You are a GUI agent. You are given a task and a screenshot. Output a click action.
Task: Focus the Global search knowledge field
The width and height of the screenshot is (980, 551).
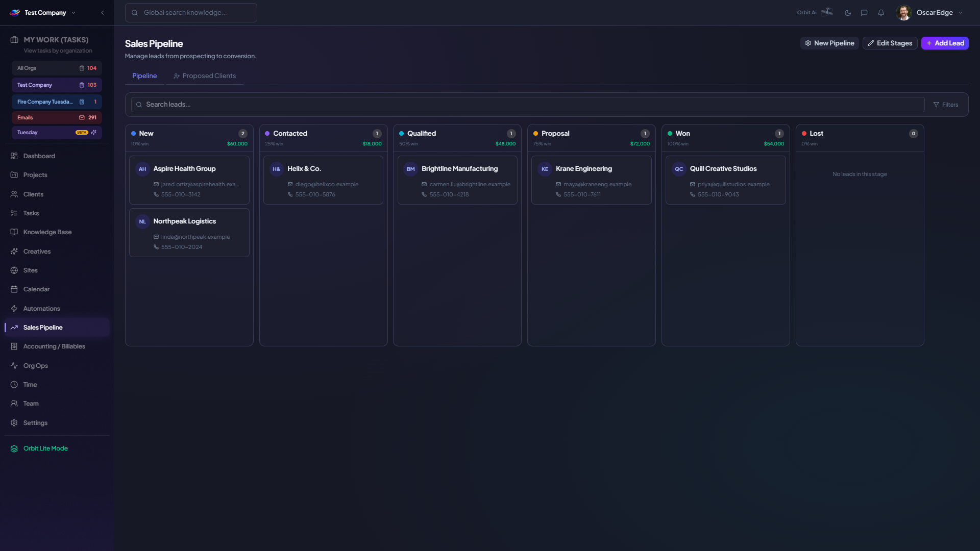coord(191,13)
